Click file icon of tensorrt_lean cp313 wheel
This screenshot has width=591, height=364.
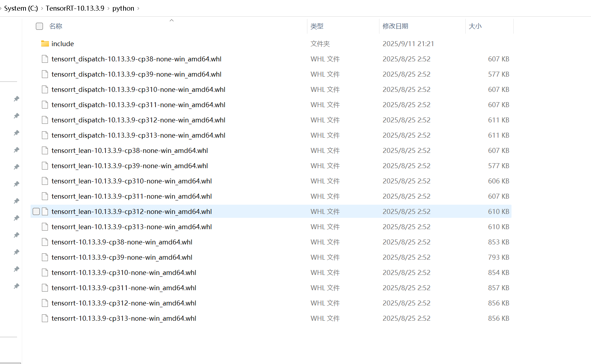[x=45, y=227]
